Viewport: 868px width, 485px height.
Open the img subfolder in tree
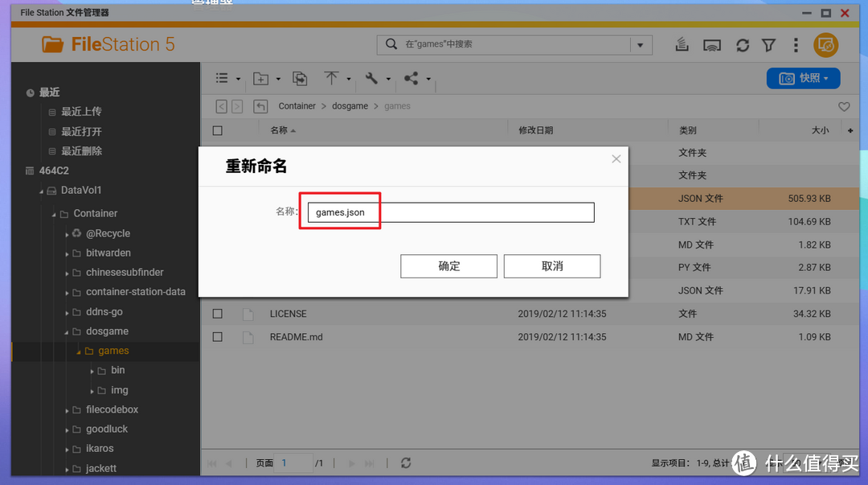pyautogui.click(x=119, y=390)
